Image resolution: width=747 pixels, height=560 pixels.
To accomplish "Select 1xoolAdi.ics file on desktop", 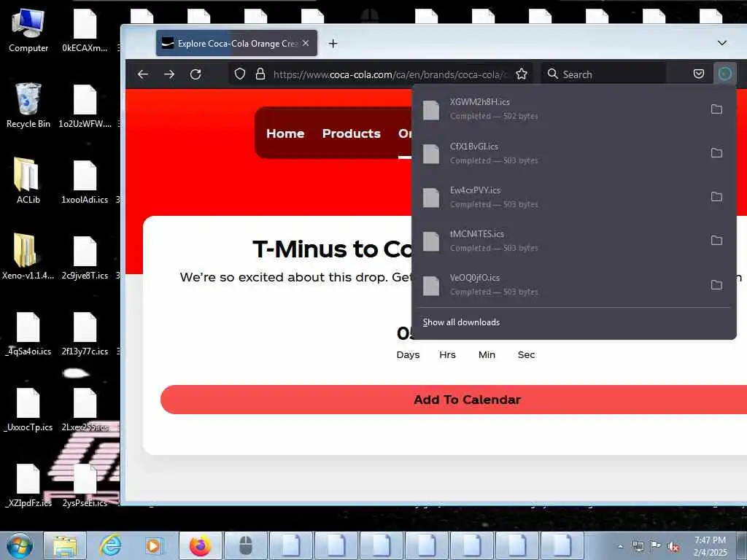I will 85,181.
